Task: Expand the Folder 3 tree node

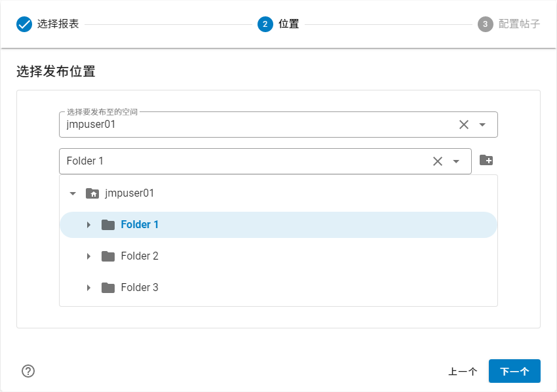Action: click(89, 287)
